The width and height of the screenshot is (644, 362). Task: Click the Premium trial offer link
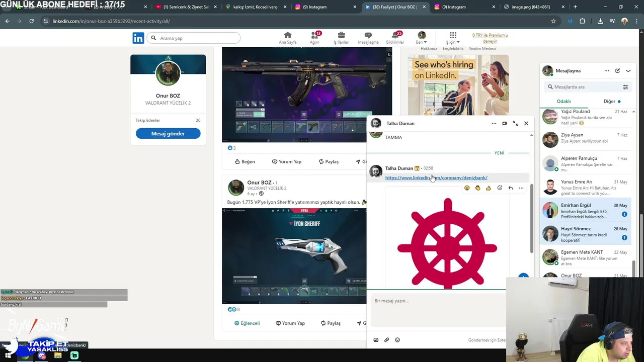490,38
